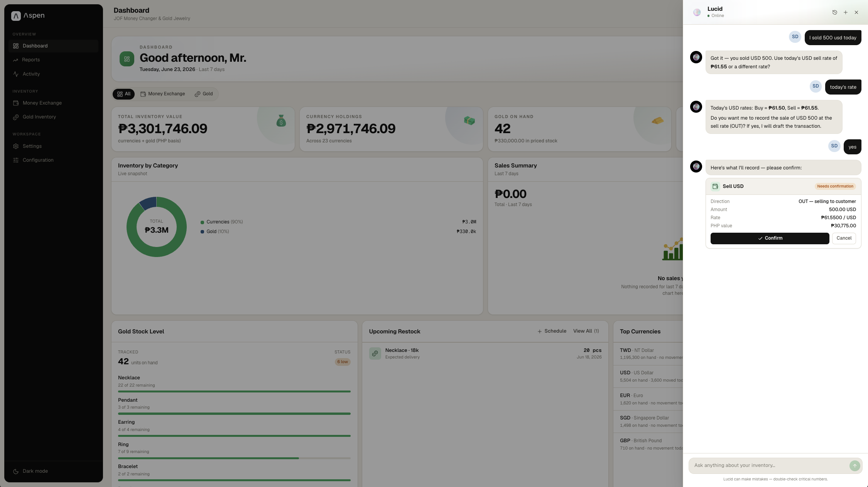Schedule a new restock
Viewport: 868px width, 487px height.
click(552, 331)
